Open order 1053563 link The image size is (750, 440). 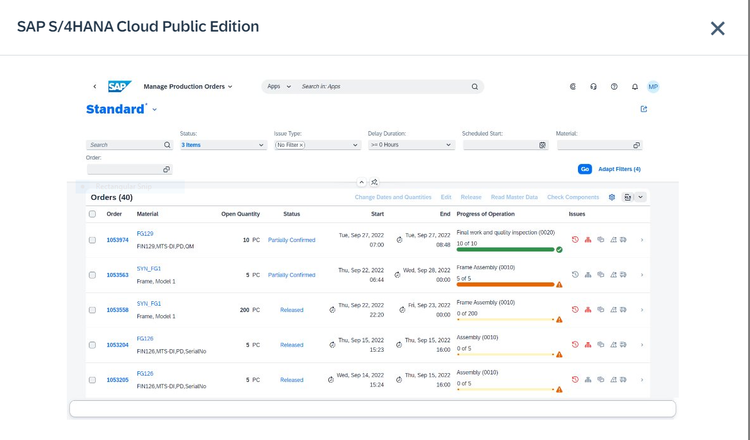pyautogui.click(x=117, y=275)
